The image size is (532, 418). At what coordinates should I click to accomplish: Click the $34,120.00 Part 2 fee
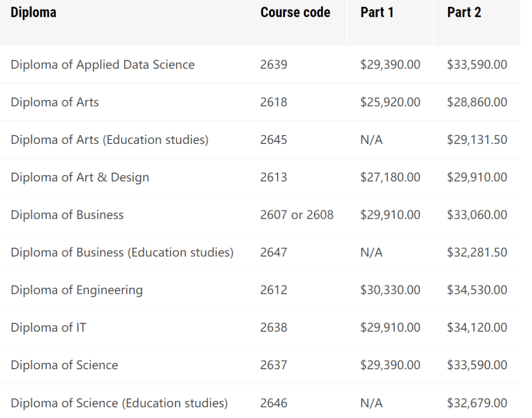pyautogui.click(x=477, y=328)
